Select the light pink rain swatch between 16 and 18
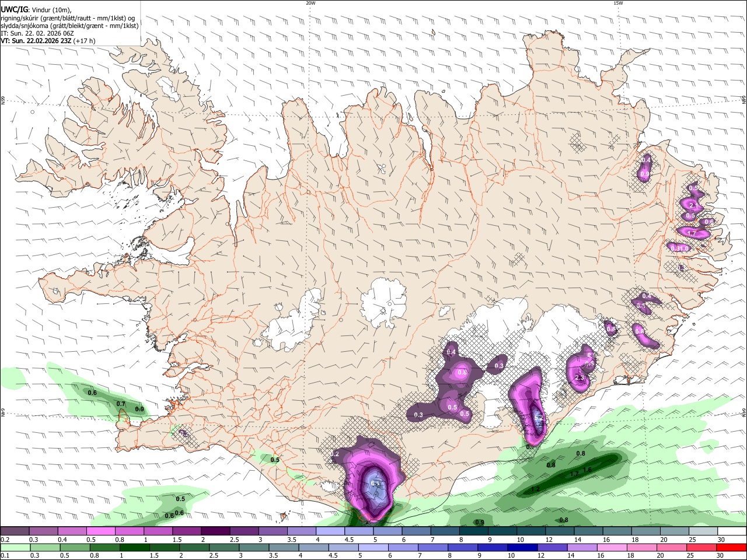The height and width of the screenshot is (560, 747). click(x=611, y=547)
